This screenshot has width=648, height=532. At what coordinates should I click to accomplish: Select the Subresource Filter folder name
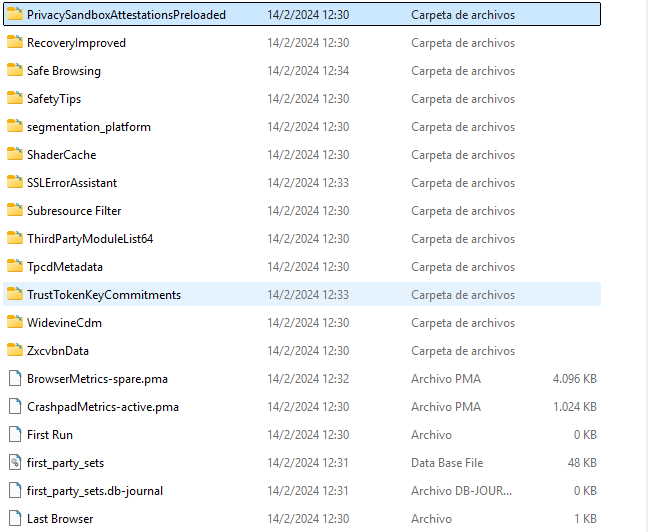click(74, 211)
